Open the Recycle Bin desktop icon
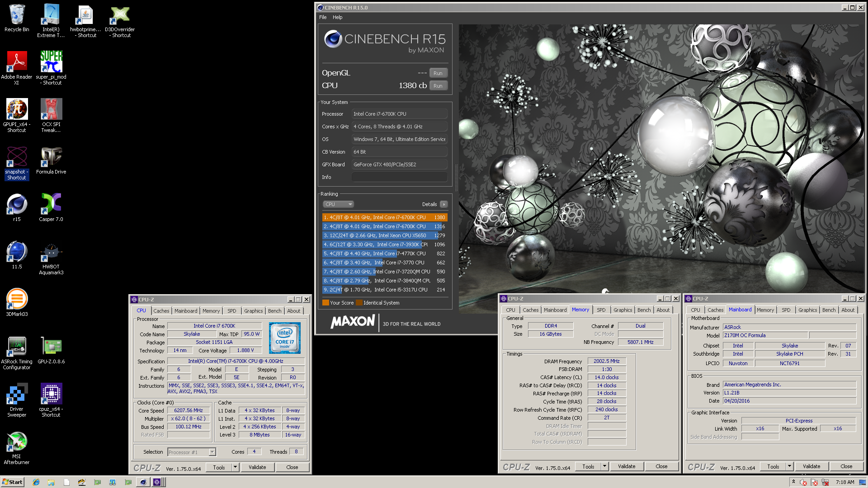This screenshot has width=868, height=488. pos(17,18)
